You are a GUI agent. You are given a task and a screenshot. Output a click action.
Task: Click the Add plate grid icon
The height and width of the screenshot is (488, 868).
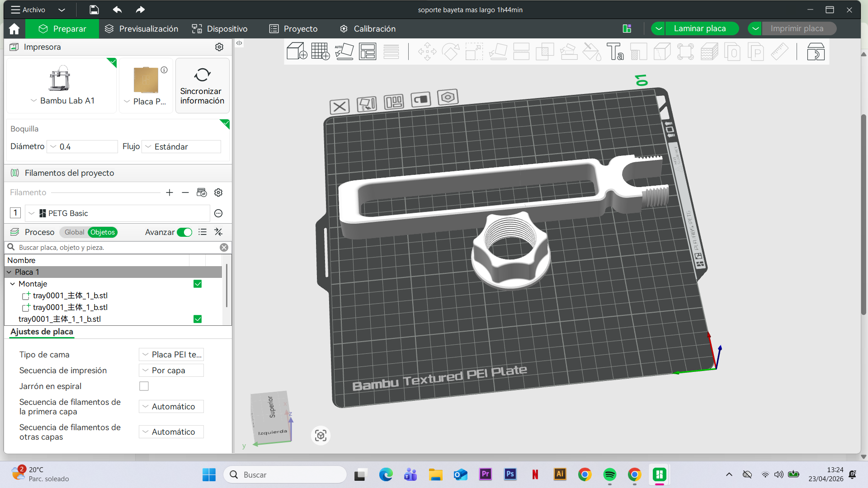coord(321,51)
